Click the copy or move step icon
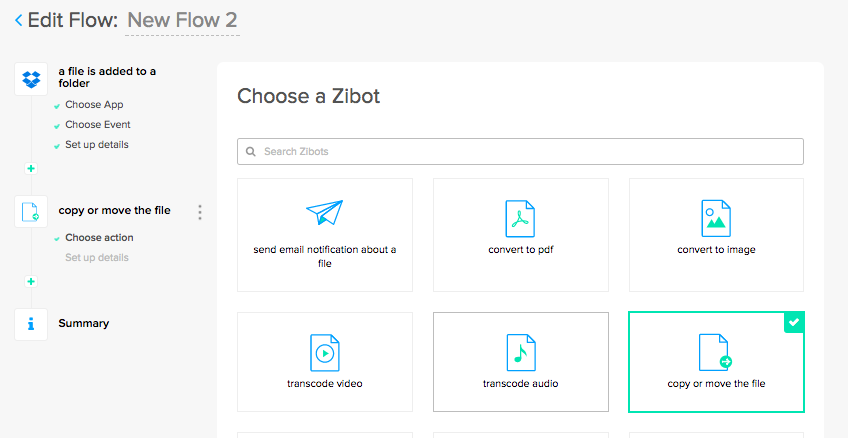Viewport: 848px width, 438px height. tap(31, 212)
